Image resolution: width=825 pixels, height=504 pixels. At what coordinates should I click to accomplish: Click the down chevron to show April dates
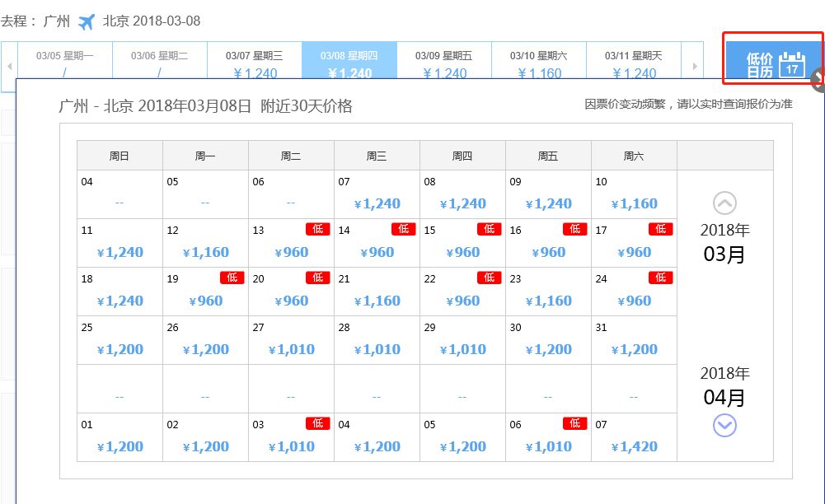(724, 426)
